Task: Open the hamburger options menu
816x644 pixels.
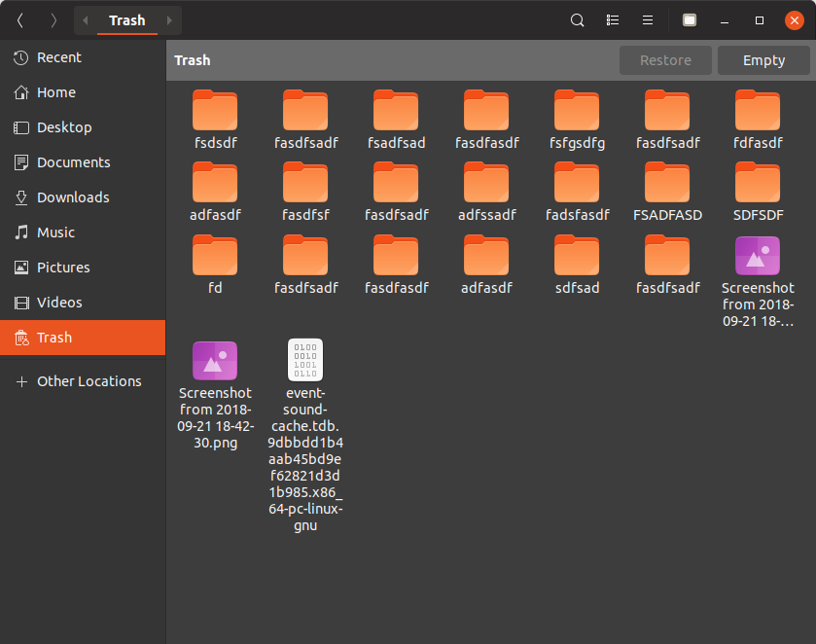Action: (x=648, y=20)
